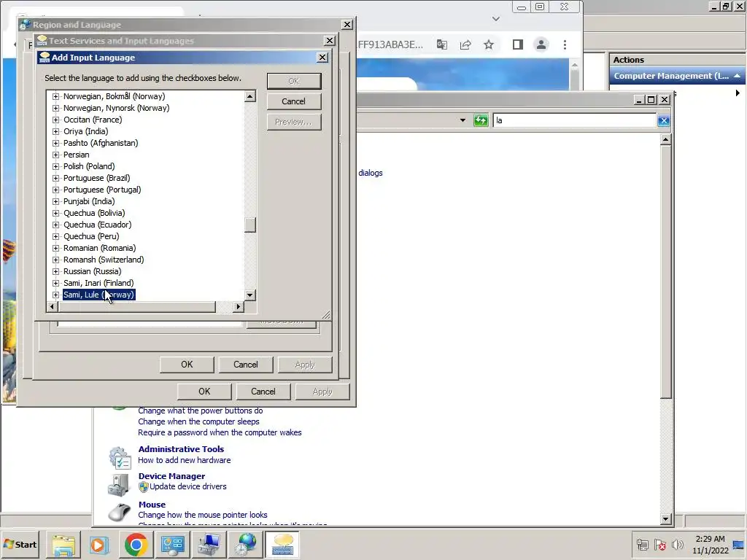747x560 pixels.
Task: Bookmark page with Chrome star icon
Action: point(489,44)
